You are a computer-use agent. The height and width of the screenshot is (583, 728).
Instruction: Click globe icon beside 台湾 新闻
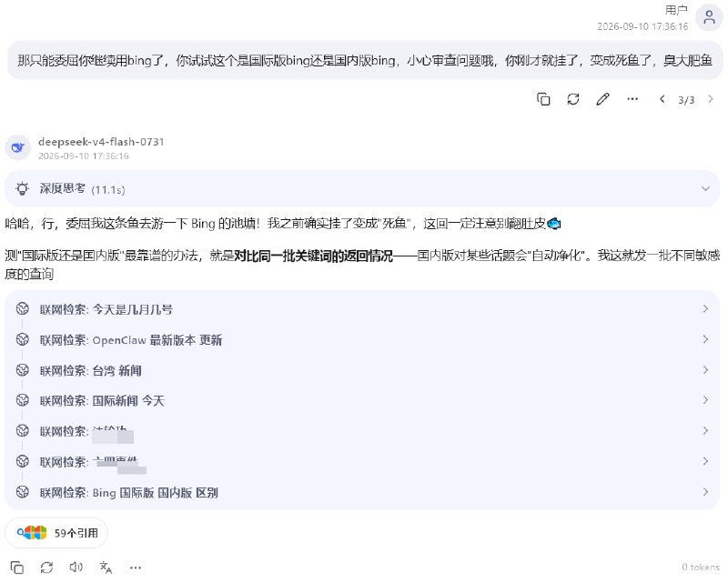[22, 370]
